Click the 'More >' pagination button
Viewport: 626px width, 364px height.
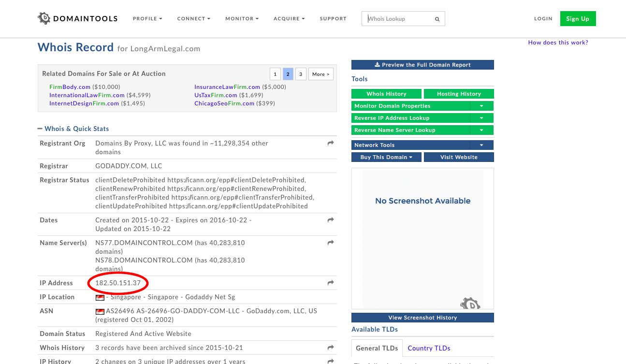321,74
